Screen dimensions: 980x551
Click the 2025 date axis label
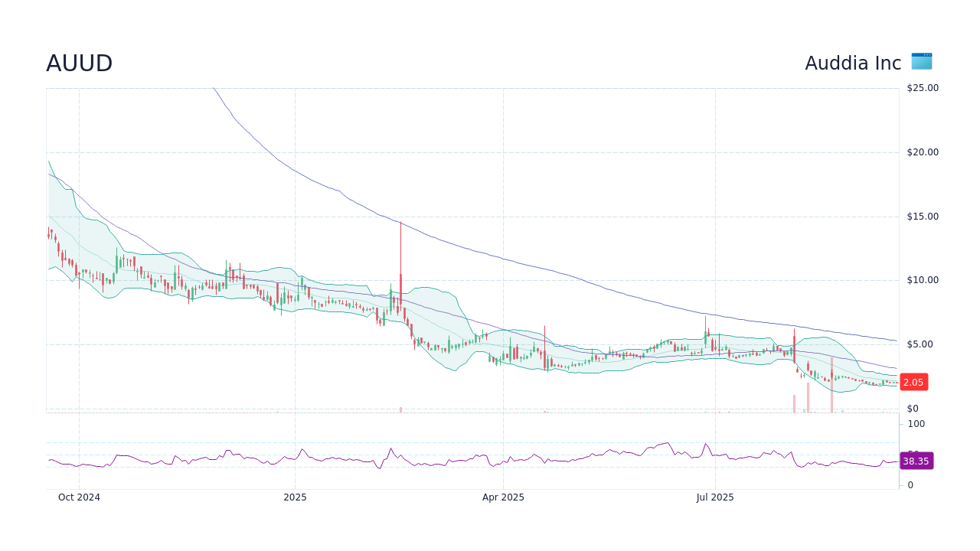coord(295,497)
